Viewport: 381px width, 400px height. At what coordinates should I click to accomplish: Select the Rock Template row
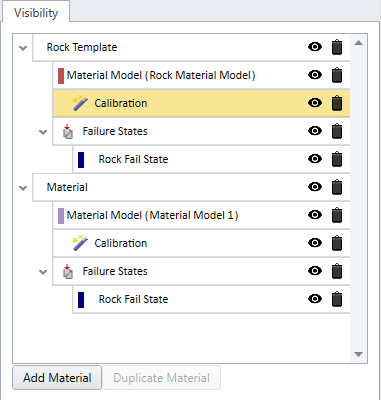[191, 47]
